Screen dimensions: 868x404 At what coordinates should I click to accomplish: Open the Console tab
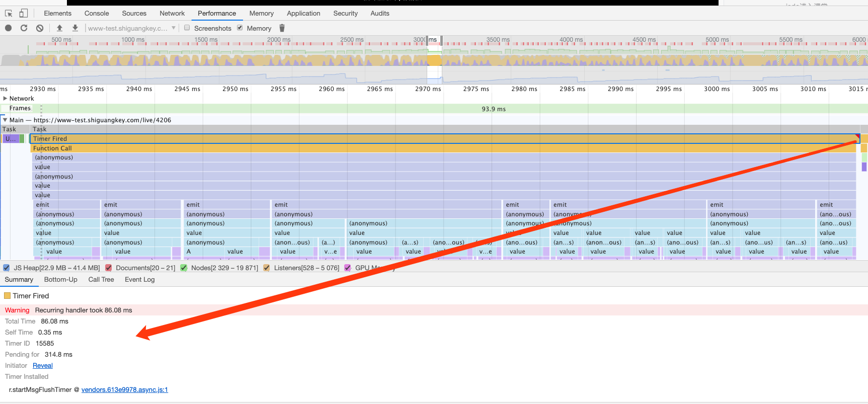point(97,14)
